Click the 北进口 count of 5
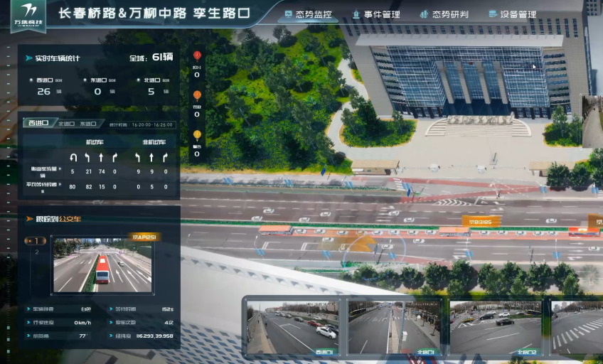This screenshot has width=603, height=364. tap(151, 92)
